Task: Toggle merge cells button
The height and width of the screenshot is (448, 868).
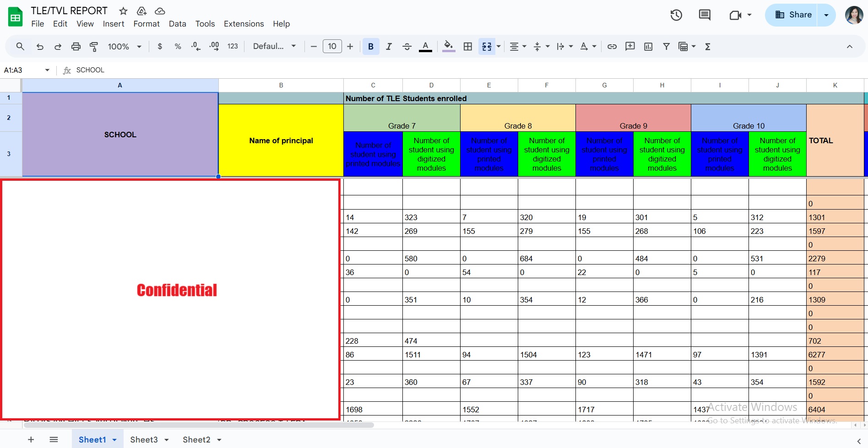Action: (487, 46)
